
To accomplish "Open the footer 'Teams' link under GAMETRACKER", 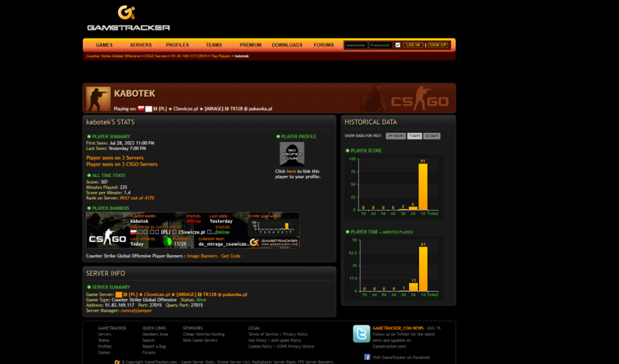I will pyautogui.click(x=103, y=340).
